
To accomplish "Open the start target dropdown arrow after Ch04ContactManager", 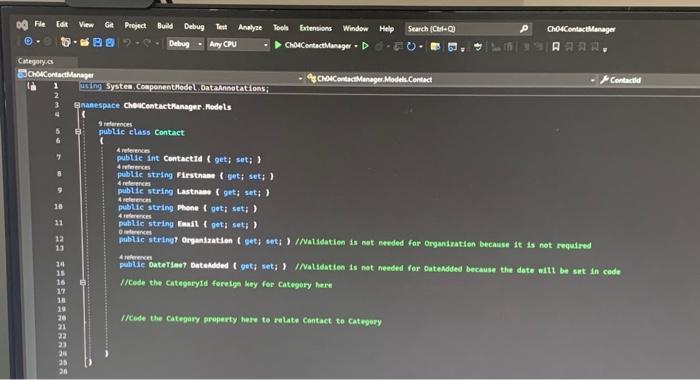I will point(356,46).
